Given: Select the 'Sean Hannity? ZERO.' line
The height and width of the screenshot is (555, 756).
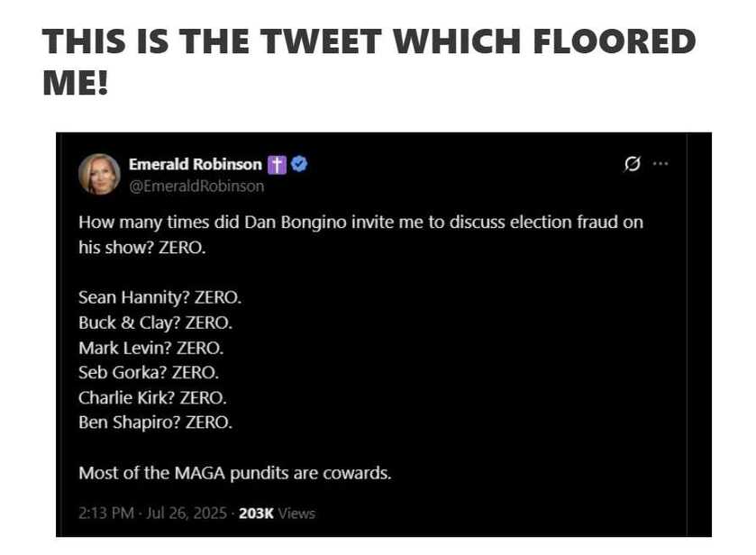Looking at the screenshot, I should [x=159, y=297].
